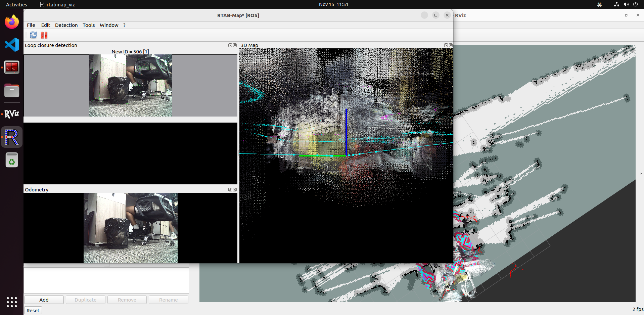Click the network icon in the system tray
The image size is (644, 315).
(x=616, y=4)
